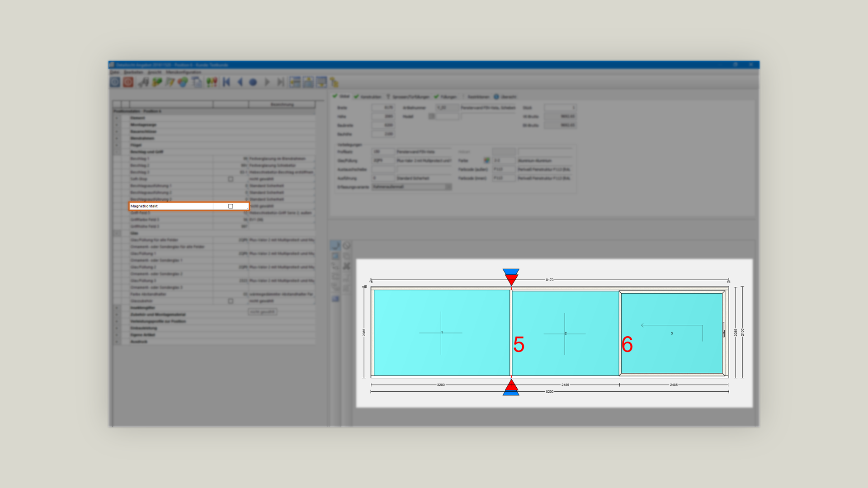Screen dimensions: 868x488
Task: Expand the Flügel tree group
Action: coord(117,145)
